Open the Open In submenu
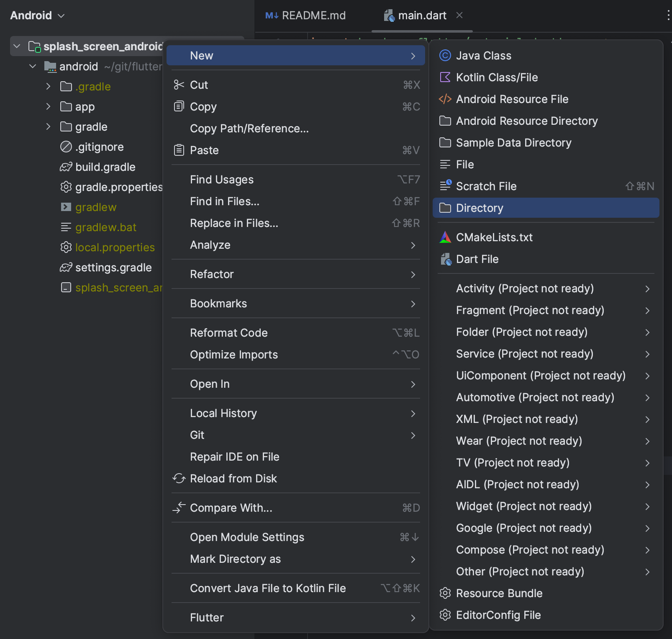The image size is (672, 639). coord(296,384)
